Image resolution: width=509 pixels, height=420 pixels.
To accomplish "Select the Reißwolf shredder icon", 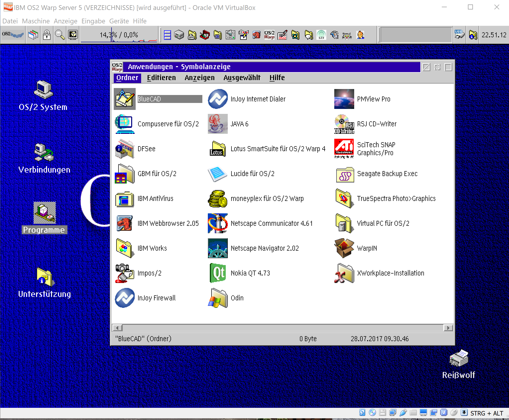I will pyautogui.click(x=459, y=358).
